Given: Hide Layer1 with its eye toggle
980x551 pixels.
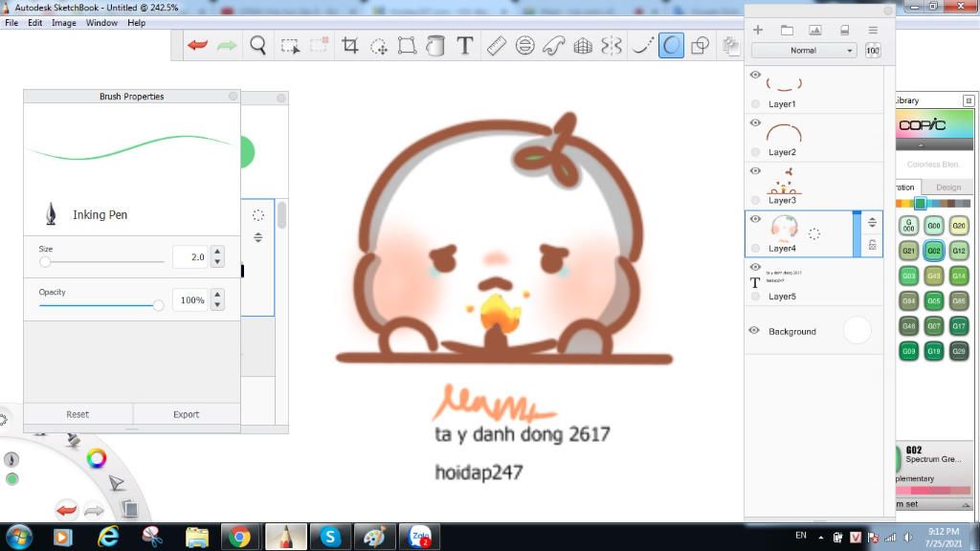Looking at the screenshot, I should tap(755, 75).
